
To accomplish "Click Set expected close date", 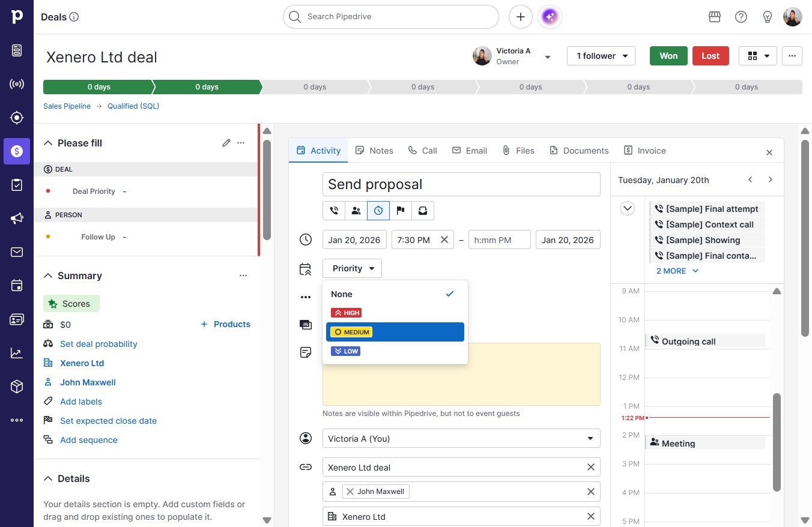I will (108, 421).
